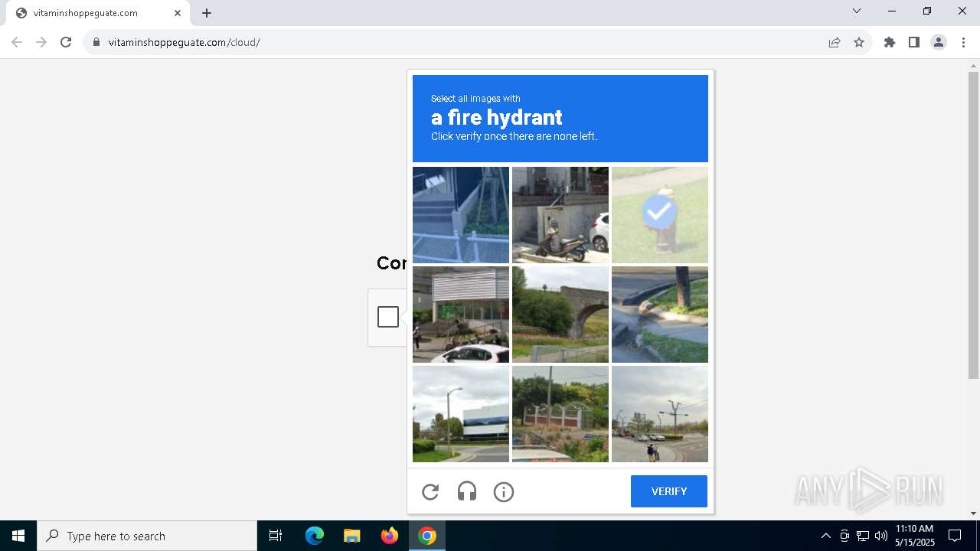Switch to the vitaminshoppeguate.com tab
This screenshot has width=980, height=551.
tap(97, 13)
